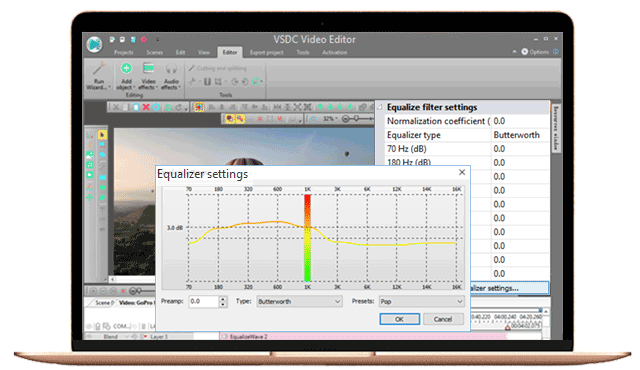
Task: Click the Preamp value input field
Action: click(204, 301)
